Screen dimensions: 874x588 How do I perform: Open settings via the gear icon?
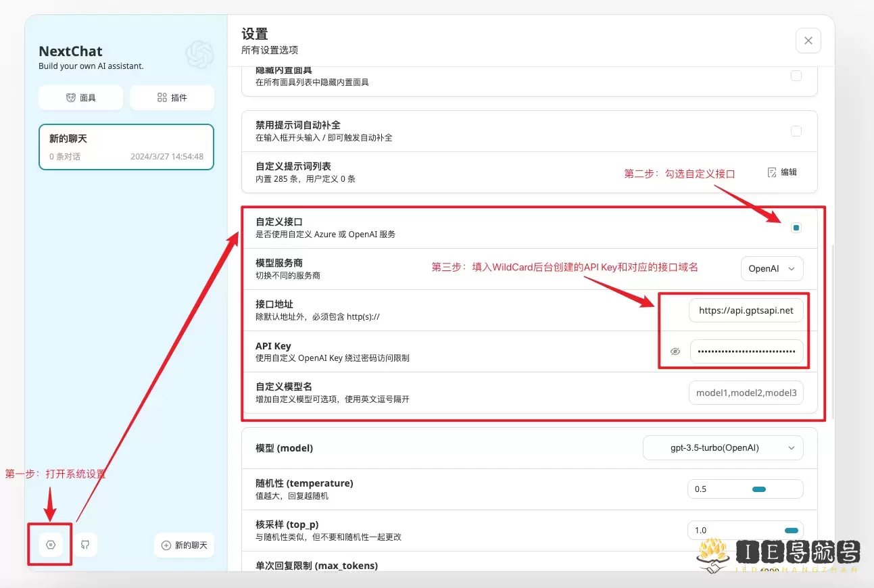pos(51,545)
